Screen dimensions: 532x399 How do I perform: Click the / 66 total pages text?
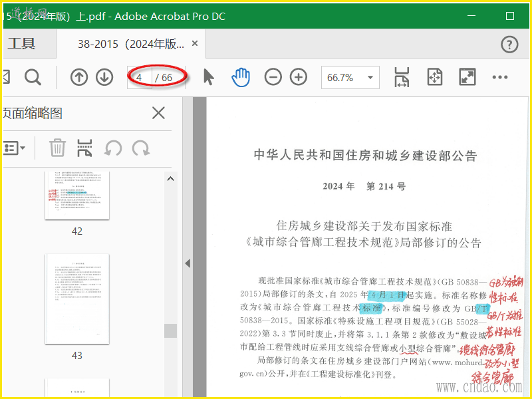coord(164,78)
